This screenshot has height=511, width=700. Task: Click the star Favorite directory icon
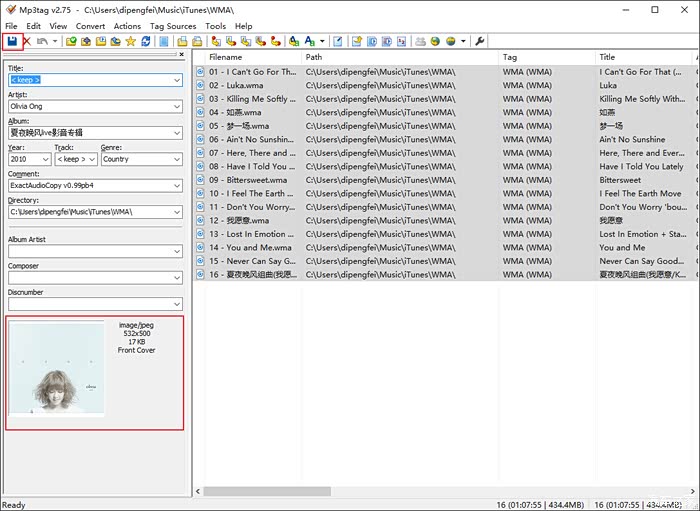click(x=130, y=41)
